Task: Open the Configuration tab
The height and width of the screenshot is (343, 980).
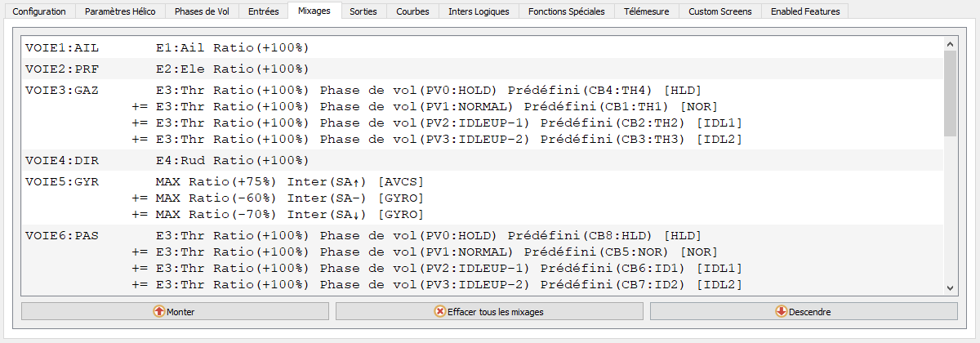Action: click(40, 11)
